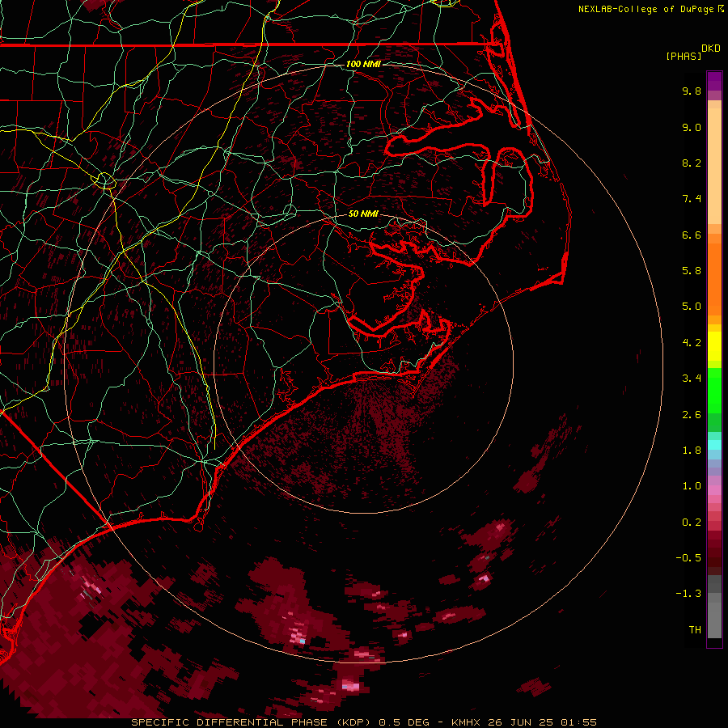Screen dimensions: 728x728
Task: Select the TH threshold label
Action: click(695, 630)
